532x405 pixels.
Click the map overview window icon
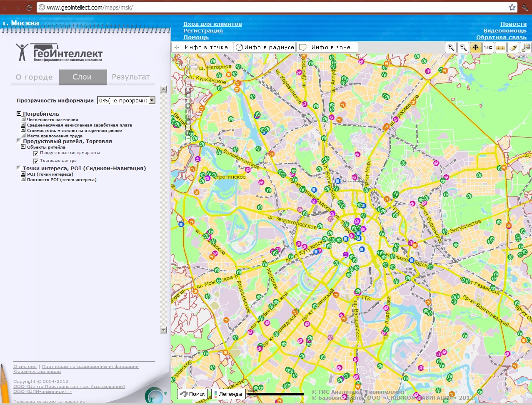point(525,47)
